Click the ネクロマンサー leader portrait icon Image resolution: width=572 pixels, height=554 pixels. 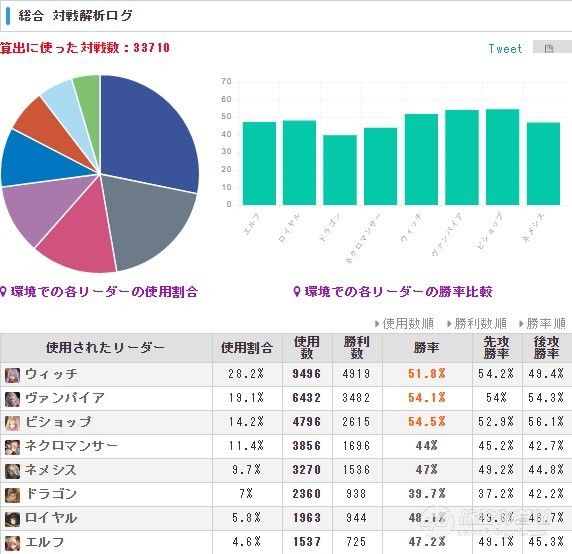(x=12, y=447)
